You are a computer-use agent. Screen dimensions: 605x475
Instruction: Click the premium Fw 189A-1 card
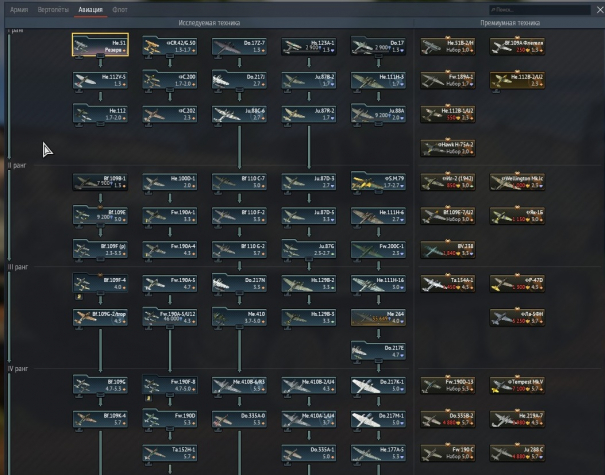click(448, 80)
